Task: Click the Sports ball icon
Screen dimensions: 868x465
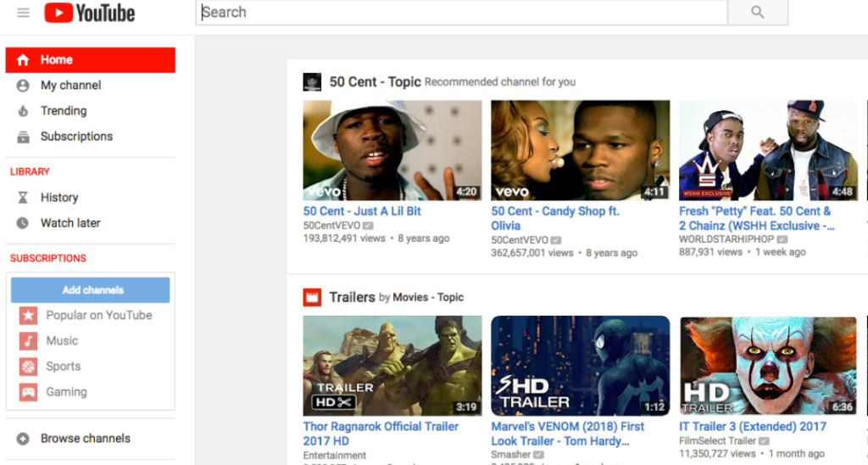Action: [28, 367]
